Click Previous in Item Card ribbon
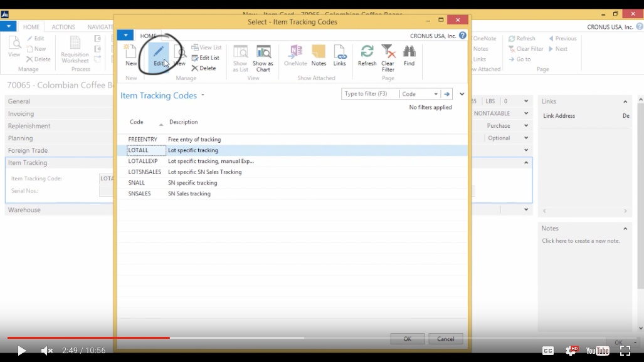The width and height of the screenshot is (644, 362). [x=562, y=38]
